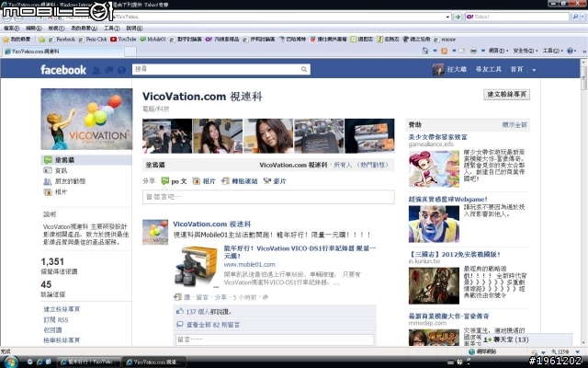Screen dimensions: 588x368
Task: Choose 影片 share option
Action: click(x=275, y=181)
